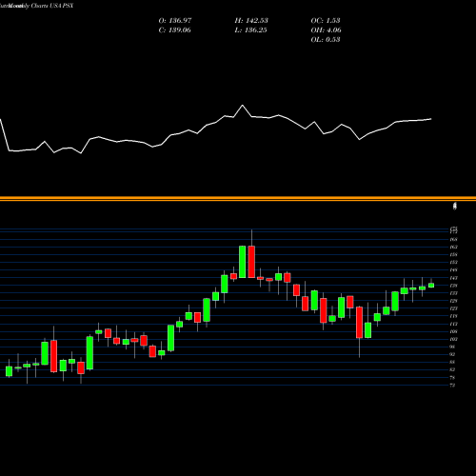476x476 pixels.
Task: Click the OH: 4.06 value
Action: click(326, 30)
